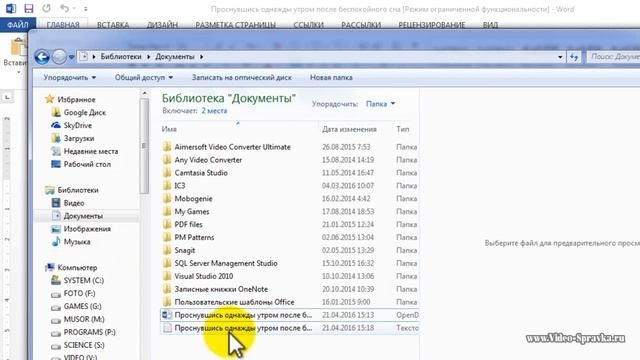The height and width of the screenshot is (360, 640).
Task: Select drive SCIENCE (S:)
Action: pos(84,345)
